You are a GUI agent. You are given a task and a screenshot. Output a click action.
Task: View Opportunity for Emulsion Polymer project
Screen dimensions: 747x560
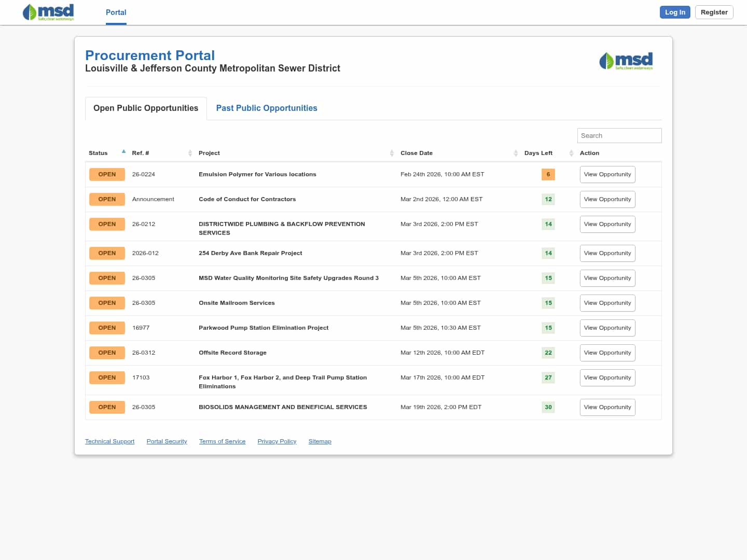click(x=607, y=174)
